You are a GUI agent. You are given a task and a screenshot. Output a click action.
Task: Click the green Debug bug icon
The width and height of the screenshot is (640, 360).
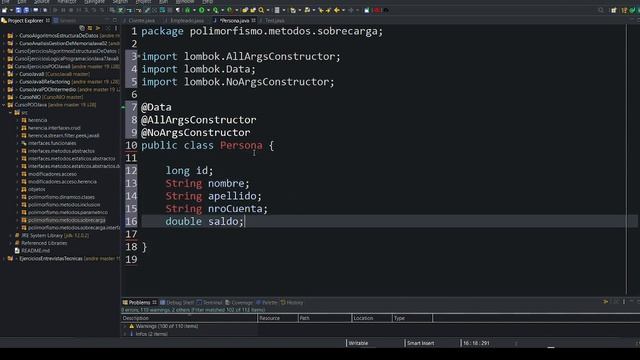(x=187, y=10)
